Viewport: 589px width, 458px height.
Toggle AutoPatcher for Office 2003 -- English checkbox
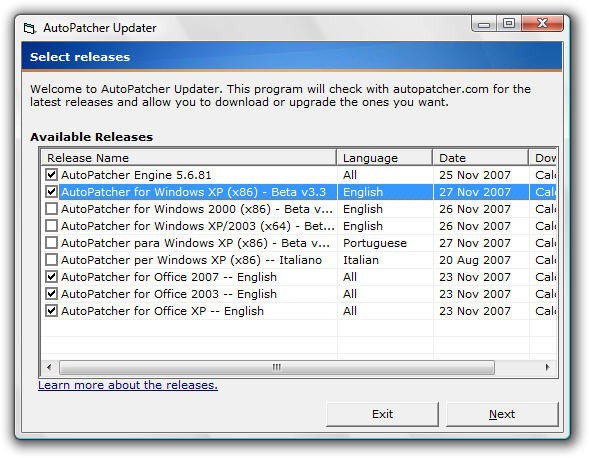[51, 294]
